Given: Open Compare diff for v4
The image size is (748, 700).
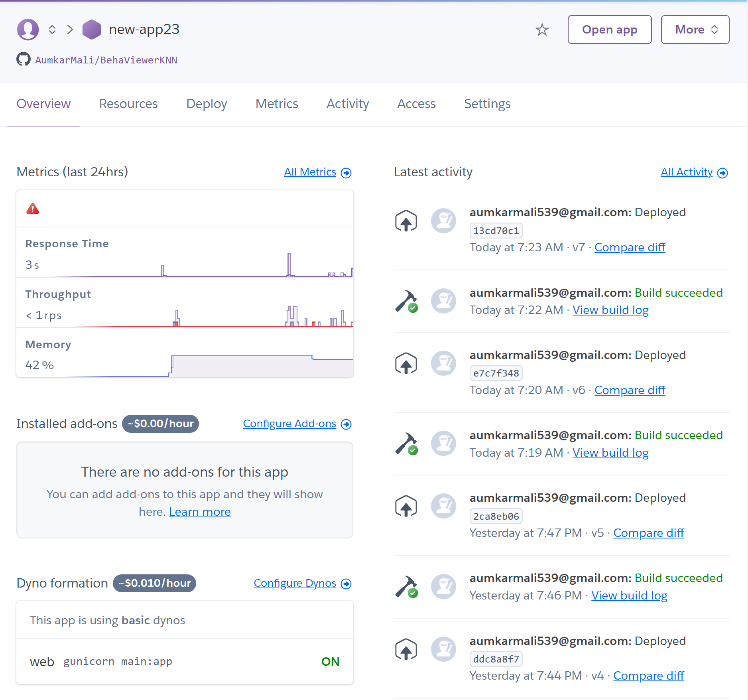Looking at the screenshot, I should (x=648, y=676).
